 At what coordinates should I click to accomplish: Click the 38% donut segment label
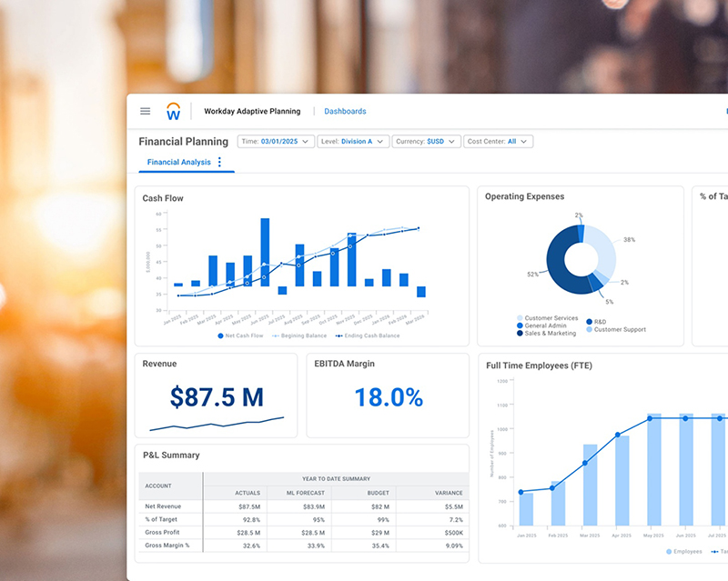point(629,240)
